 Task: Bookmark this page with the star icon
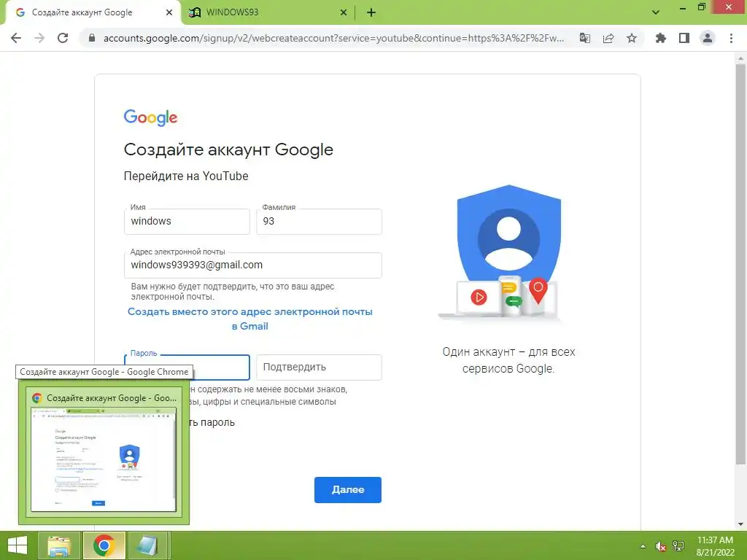pyautogui.click(x=632, y=38)
